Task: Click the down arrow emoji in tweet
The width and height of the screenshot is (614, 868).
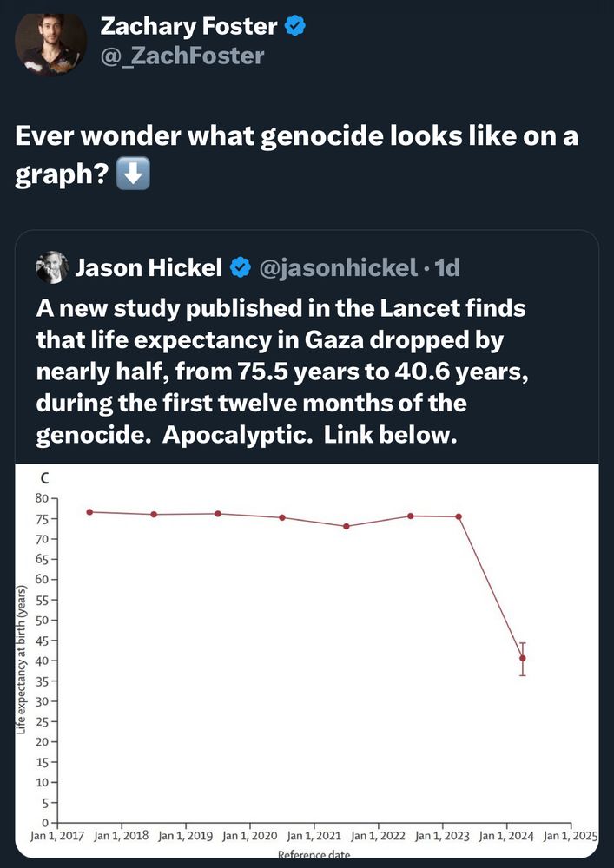Action: 134,175
